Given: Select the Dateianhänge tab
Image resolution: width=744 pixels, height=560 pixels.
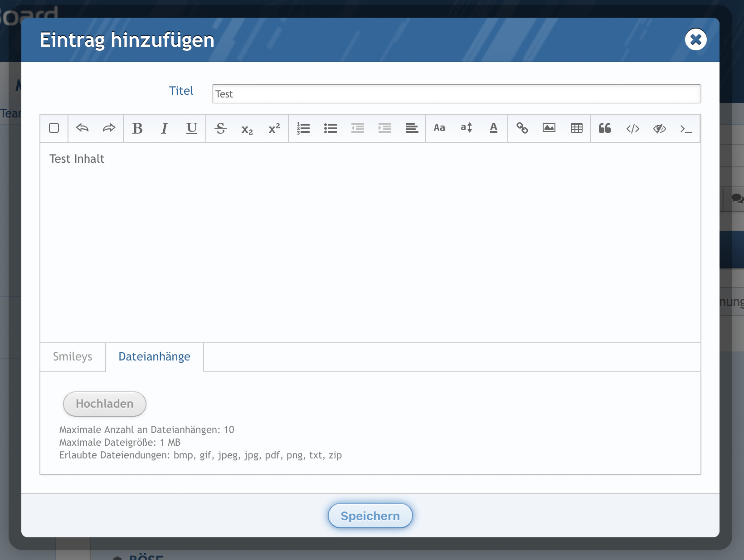Looking at the screenshot, I should click(154, 357).
